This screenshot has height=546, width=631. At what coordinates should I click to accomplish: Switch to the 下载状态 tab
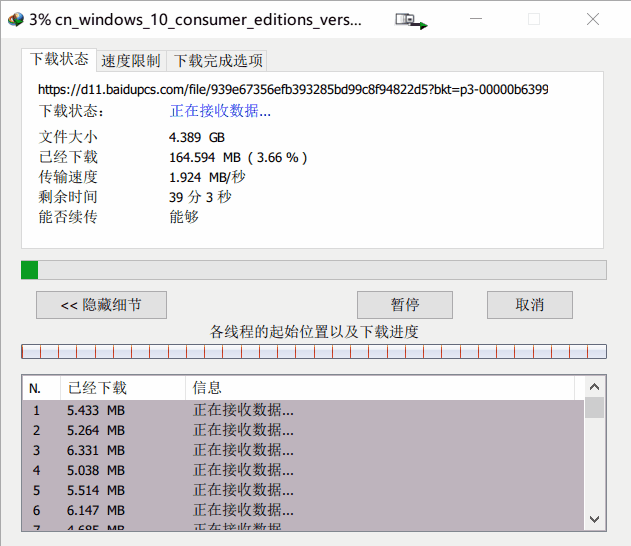[x=59, y=60]
